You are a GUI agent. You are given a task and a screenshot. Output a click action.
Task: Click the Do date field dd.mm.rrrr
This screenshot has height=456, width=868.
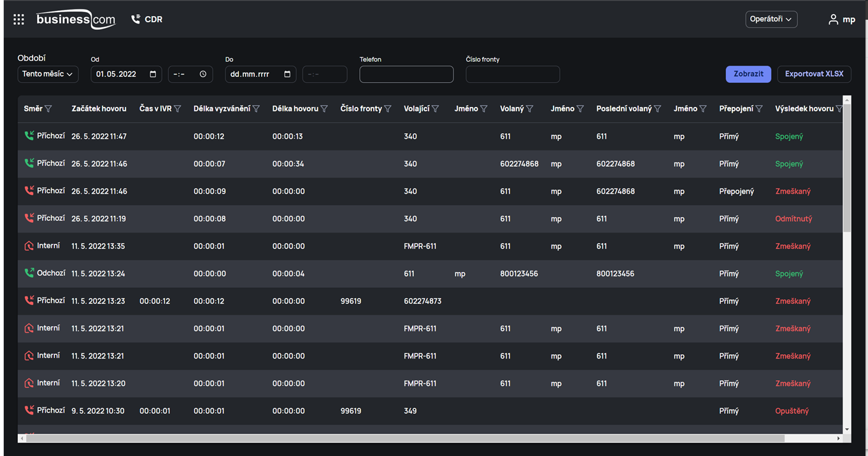click(260, 75)
